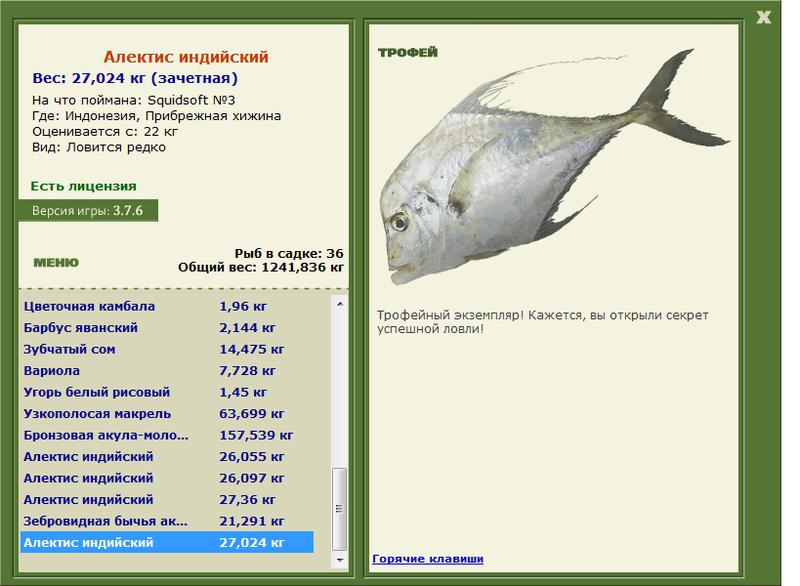Open the Горячие клавиши link
The image size is (800, 586).
427,558
